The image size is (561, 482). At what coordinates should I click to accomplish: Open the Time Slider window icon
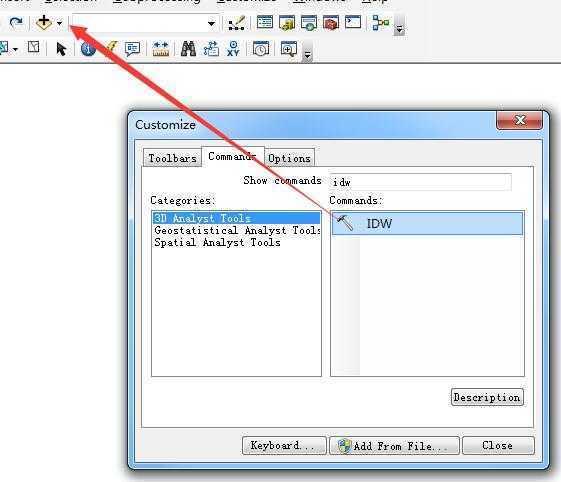[261, 49]
